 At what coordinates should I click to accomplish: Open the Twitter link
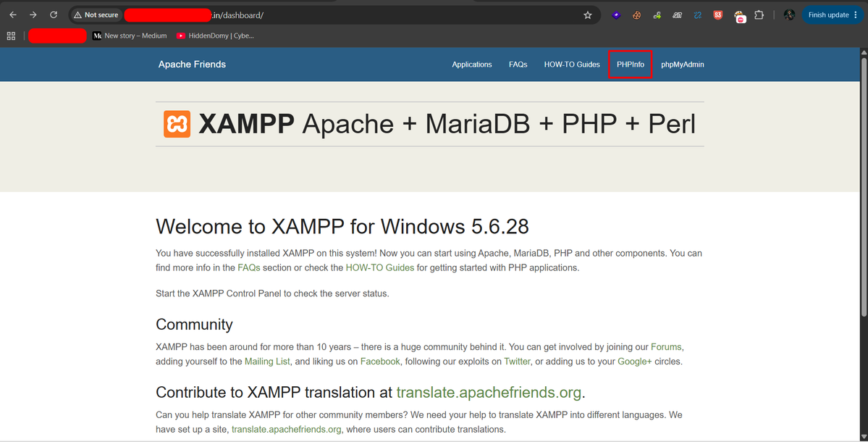[517, 362]
